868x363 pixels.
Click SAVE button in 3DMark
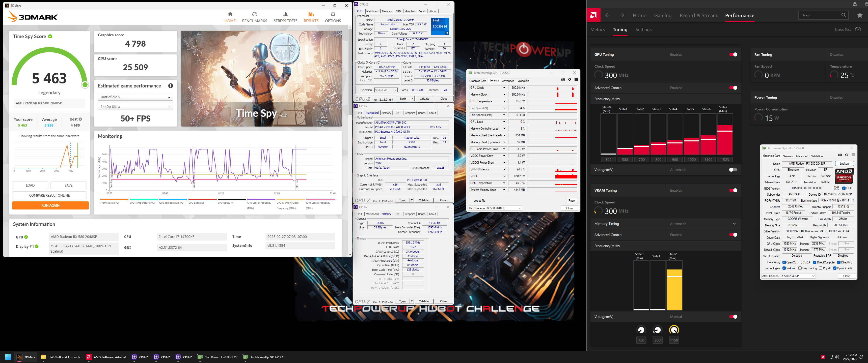(x=68, y=185)
